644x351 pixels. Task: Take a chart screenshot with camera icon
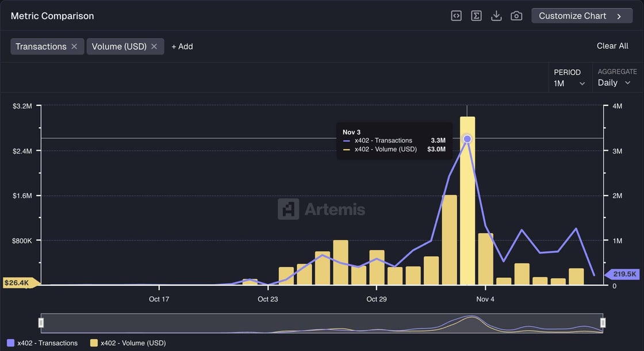(516, 16)
